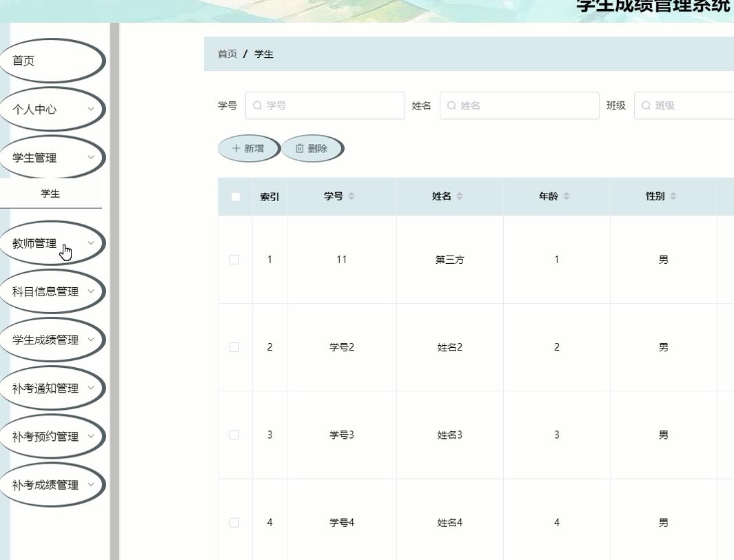Click inside the 学号 search input
The image size is (734, 560).
click(324, 105)
